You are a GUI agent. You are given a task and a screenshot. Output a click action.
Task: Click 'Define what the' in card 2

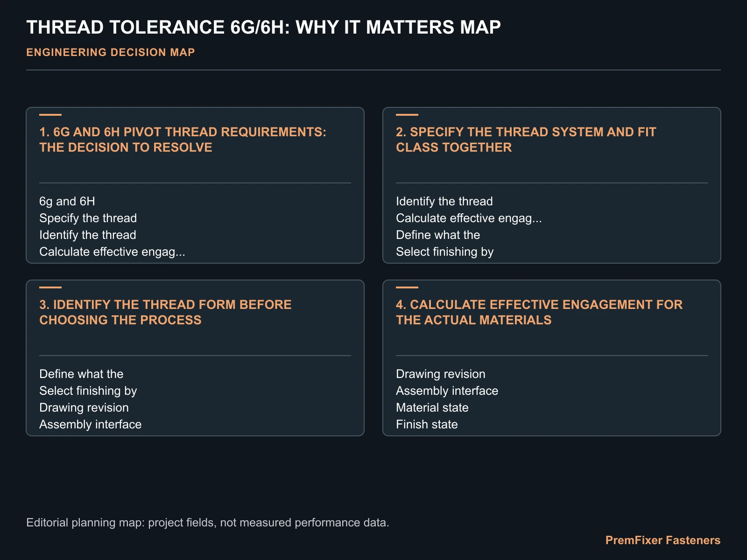tap(438, 235)
